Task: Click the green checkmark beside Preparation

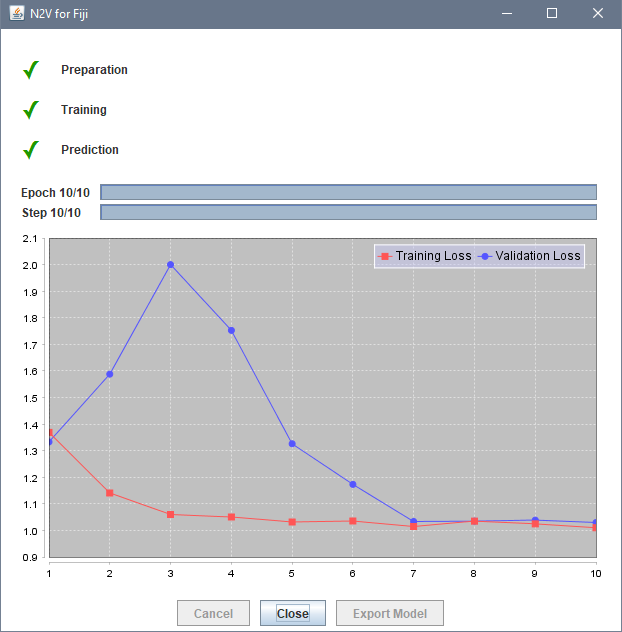Action: (31, 70)
